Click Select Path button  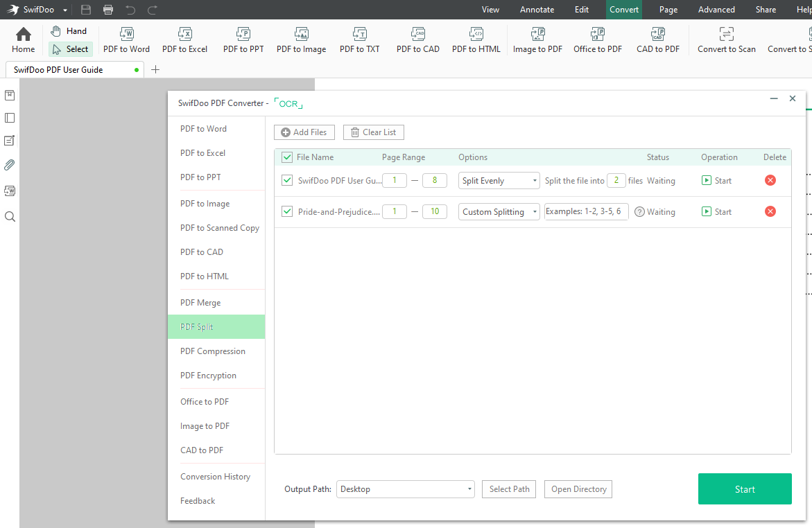click(x=509, y=489)
